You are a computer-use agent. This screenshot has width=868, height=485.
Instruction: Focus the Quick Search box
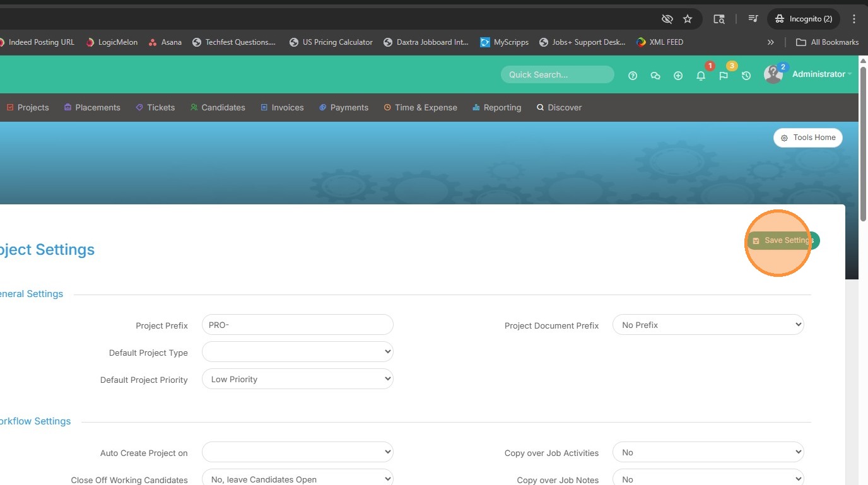[557, 74]
